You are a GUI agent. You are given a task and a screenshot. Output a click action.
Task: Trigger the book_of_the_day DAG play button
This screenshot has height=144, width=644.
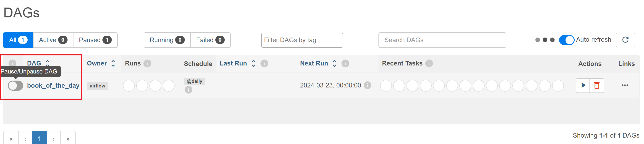tap(583, 86)
